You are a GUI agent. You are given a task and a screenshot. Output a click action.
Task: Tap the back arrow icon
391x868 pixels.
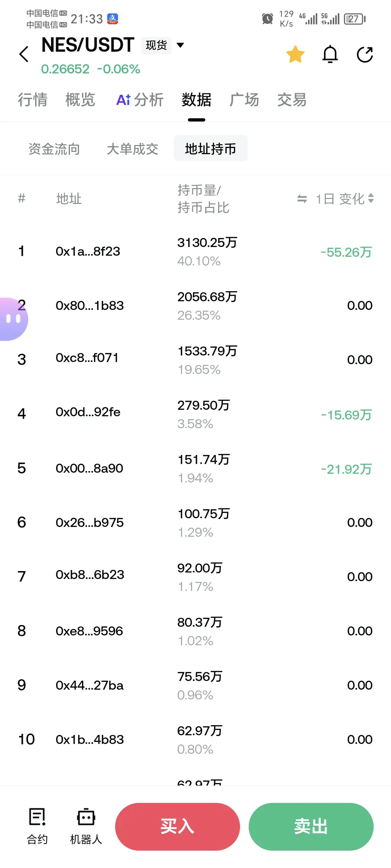(x=24, y=54)
